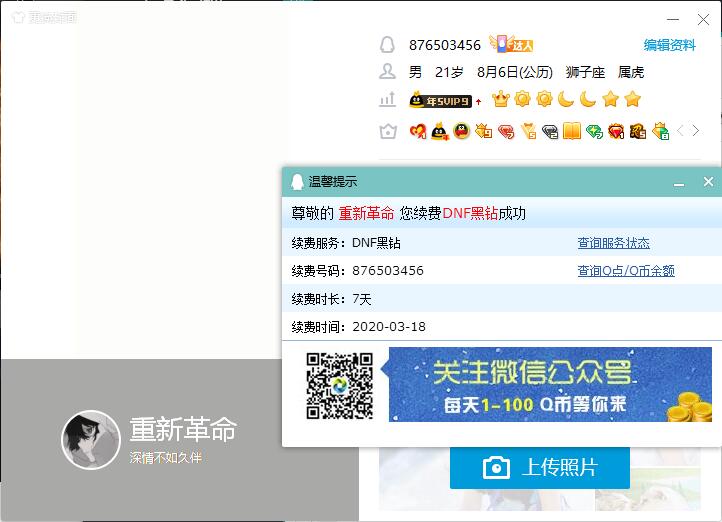Click the second moon level icon
722x522 pixels.
tap(588, 99)
